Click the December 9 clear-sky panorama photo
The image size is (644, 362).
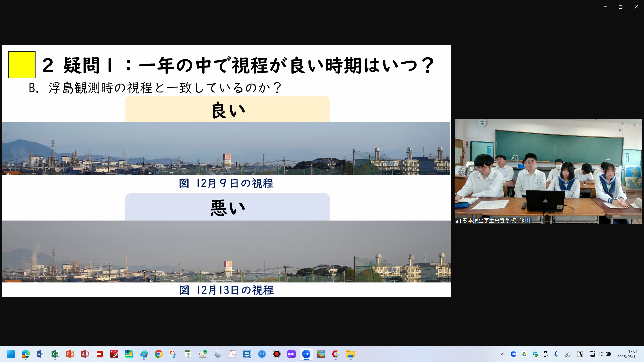(x=226, y=148)
